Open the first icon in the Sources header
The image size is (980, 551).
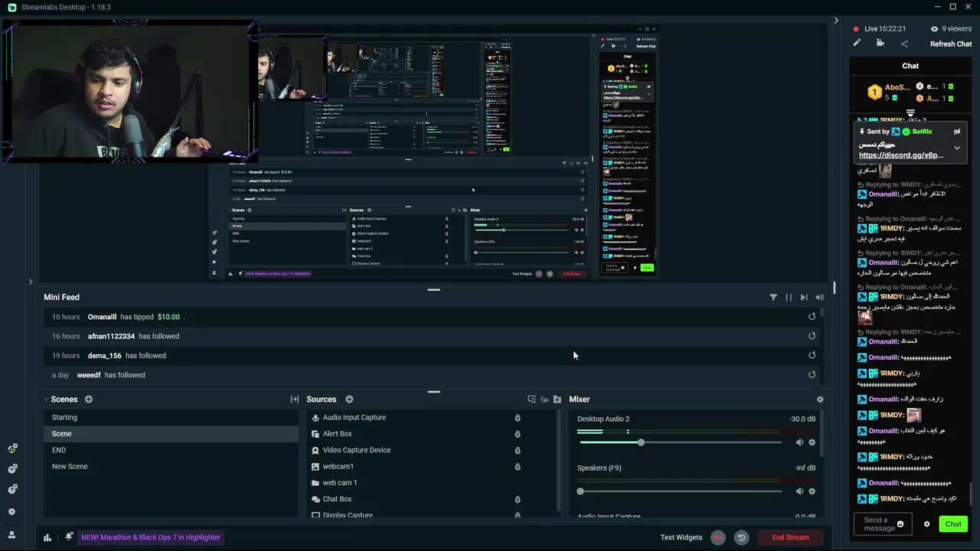[531, 399]
